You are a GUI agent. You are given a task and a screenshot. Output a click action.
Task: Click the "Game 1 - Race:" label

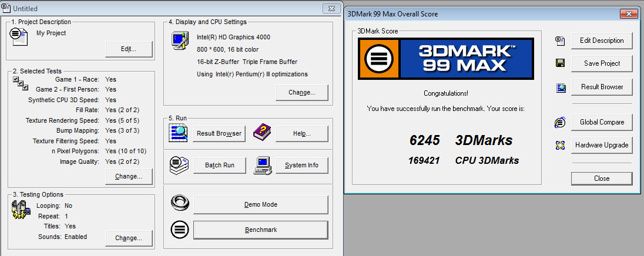(77, 79)
